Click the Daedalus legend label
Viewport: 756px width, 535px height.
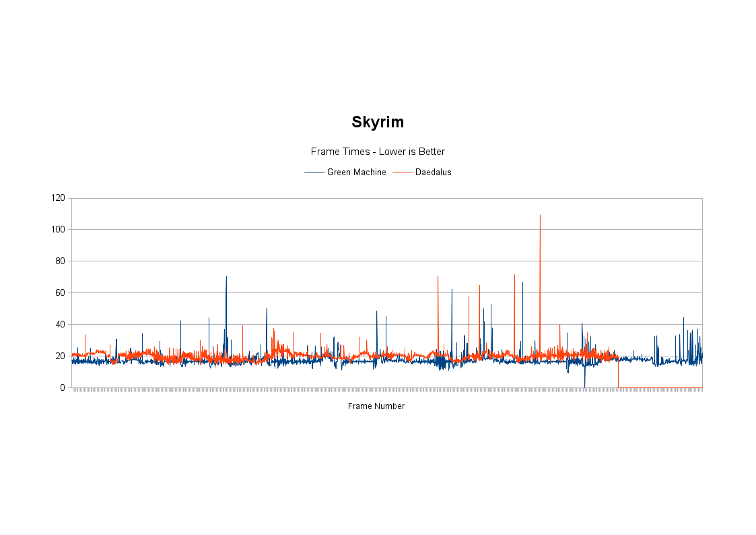(x=433, y=172)
